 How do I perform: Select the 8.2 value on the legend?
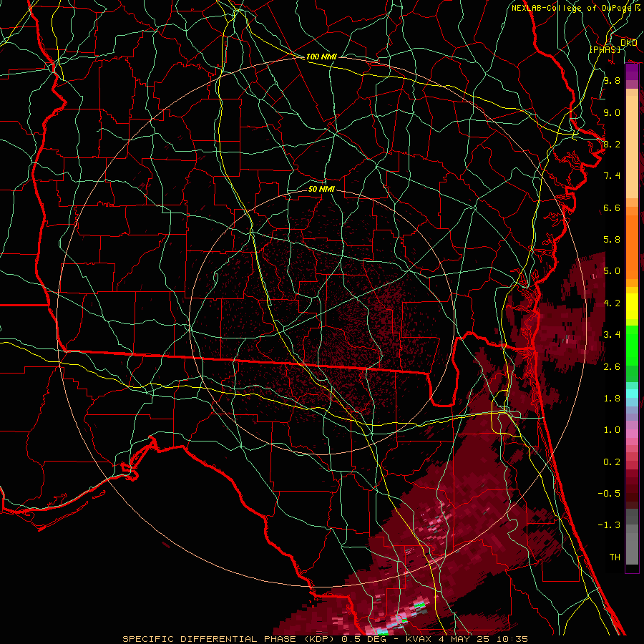pos(612,144)
